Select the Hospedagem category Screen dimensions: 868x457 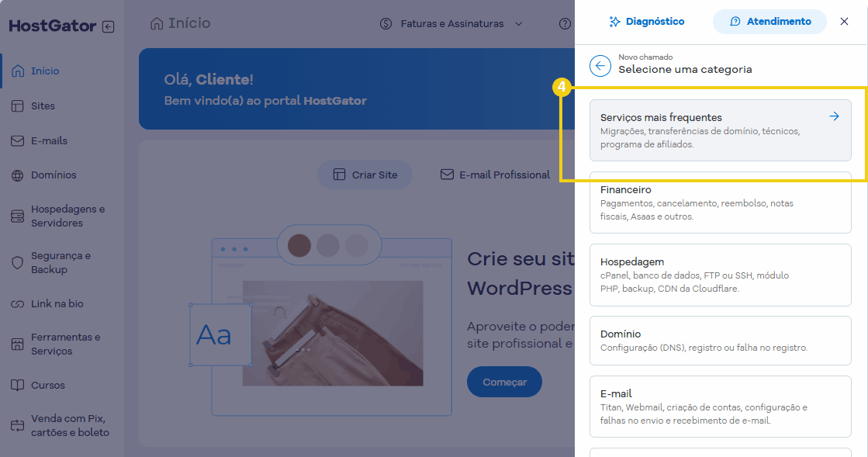[720, 275]
